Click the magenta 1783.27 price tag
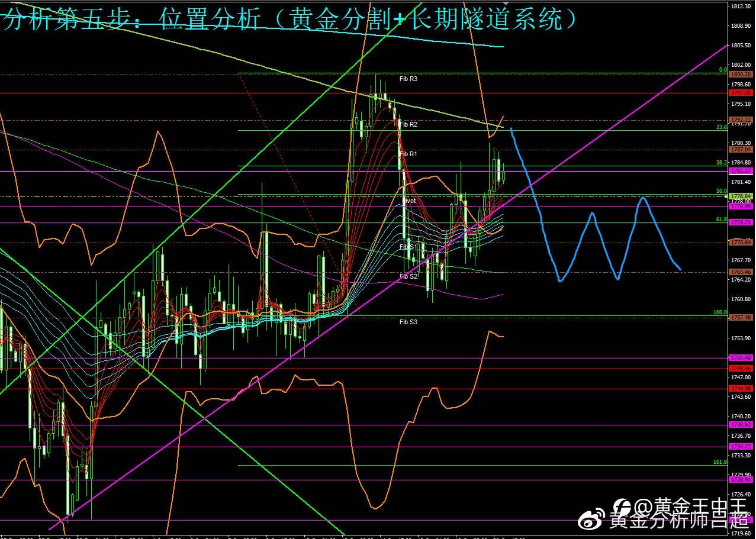This screenshot has width=756, height=539. pyautogui.click(x=741, y=171)
